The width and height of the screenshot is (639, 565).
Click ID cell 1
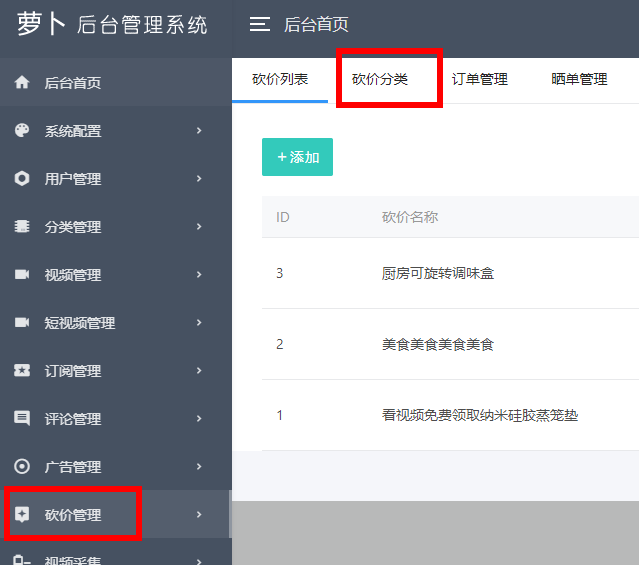(x=280, y=415)
